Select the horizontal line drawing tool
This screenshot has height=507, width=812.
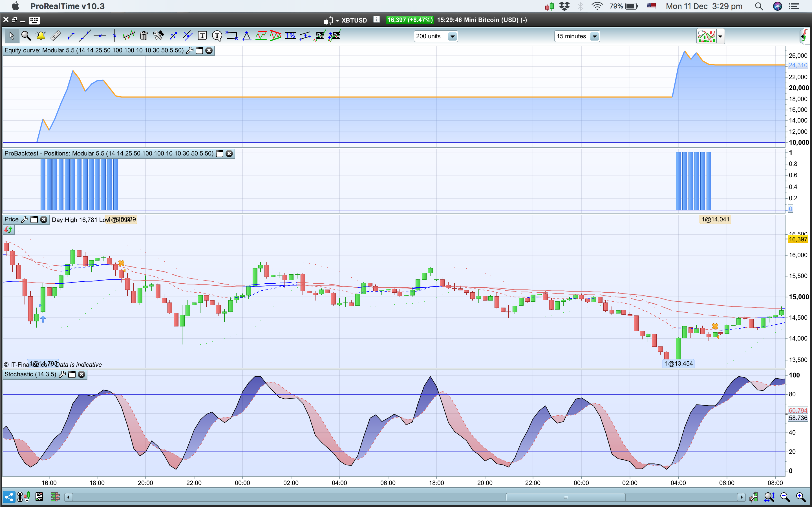(x=100, y=35)
